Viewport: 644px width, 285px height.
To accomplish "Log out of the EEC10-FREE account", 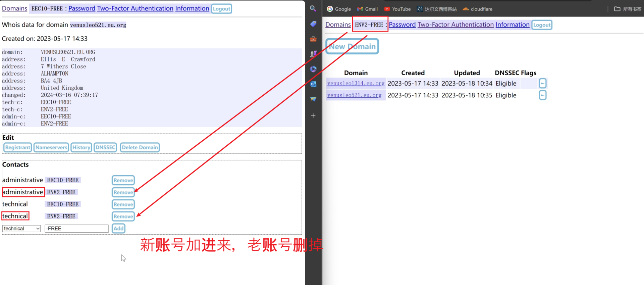I will pos(222,9).
